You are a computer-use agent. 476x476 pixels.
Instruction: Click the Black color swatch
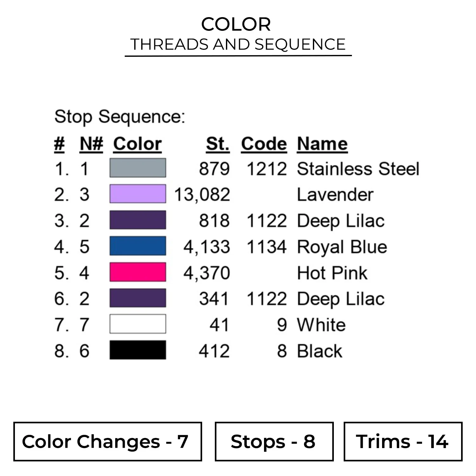tap(138, 350)
